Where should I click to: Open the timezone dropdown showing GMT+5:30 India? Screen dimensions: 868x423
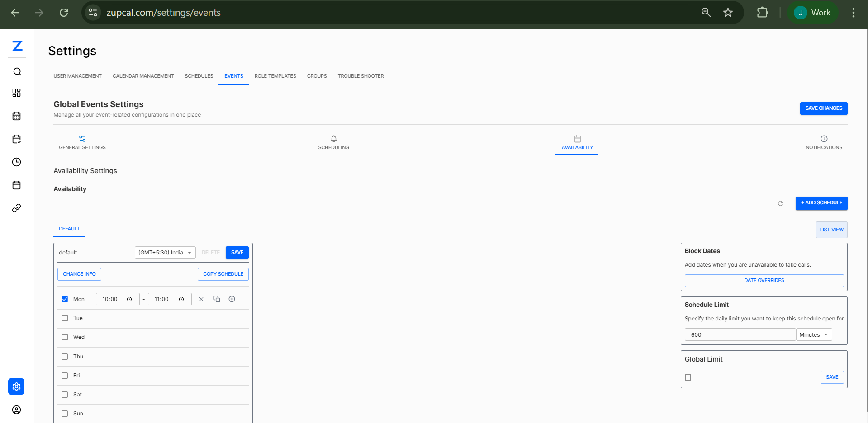point(165,252)
